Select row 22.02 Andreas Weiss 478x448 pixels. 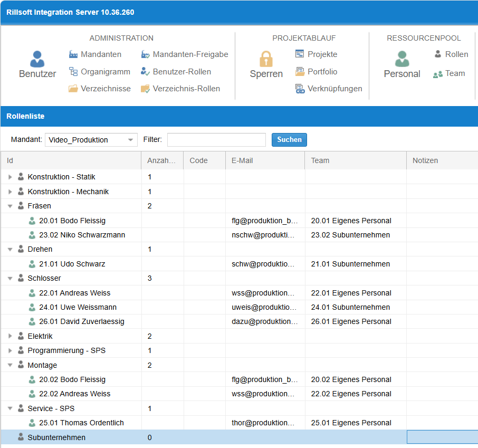coord(240,394)
